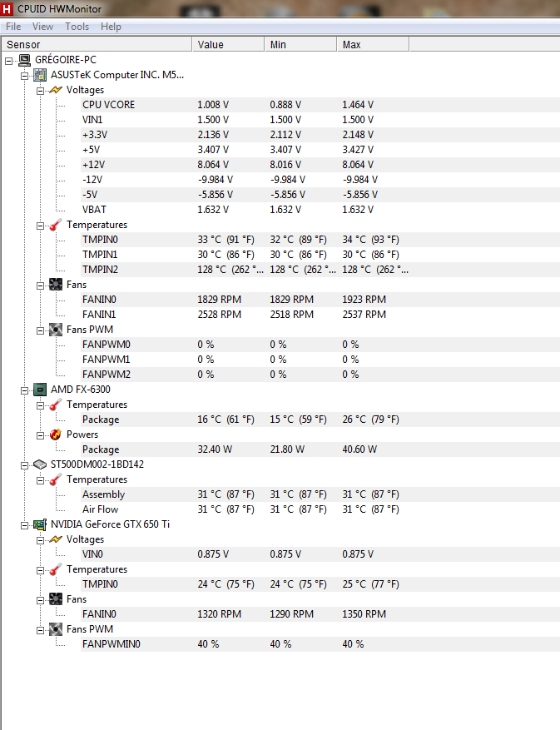Image resolution: width=560 pixels, height=730 pixels.
Task: Click the NVIDIA Fans PWM icon
Action: tap(56, 629)
